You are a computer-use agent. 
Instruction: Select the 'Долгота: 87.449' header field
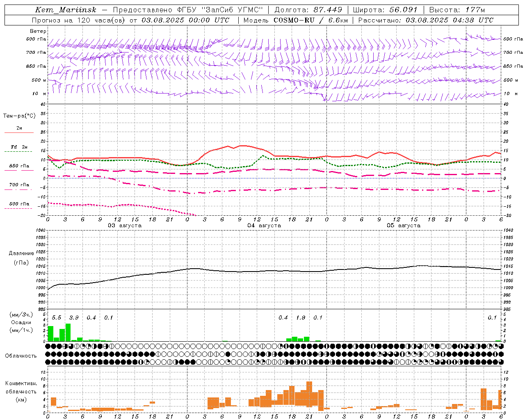[308, 10]
